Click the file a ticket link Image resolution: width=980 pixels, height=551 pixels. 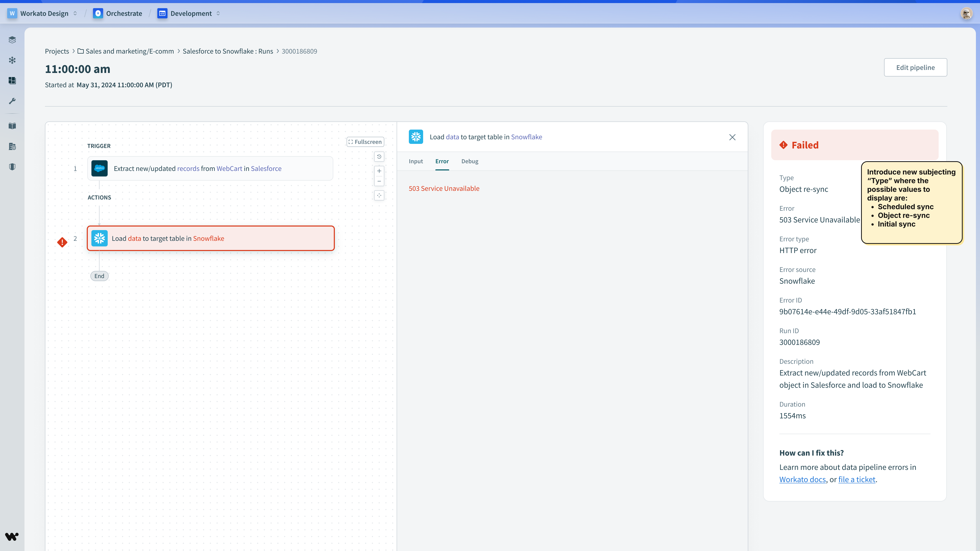pos(857,480)
